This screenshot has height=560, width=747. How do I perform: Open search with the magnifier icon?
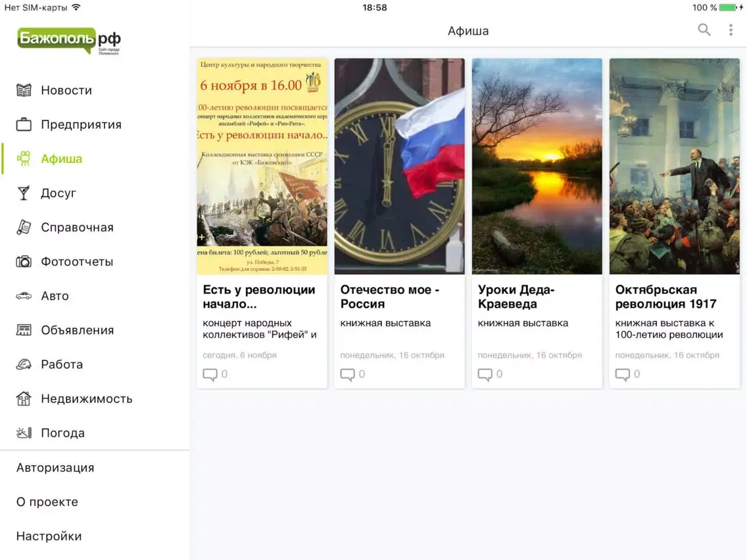click(704, 30)
